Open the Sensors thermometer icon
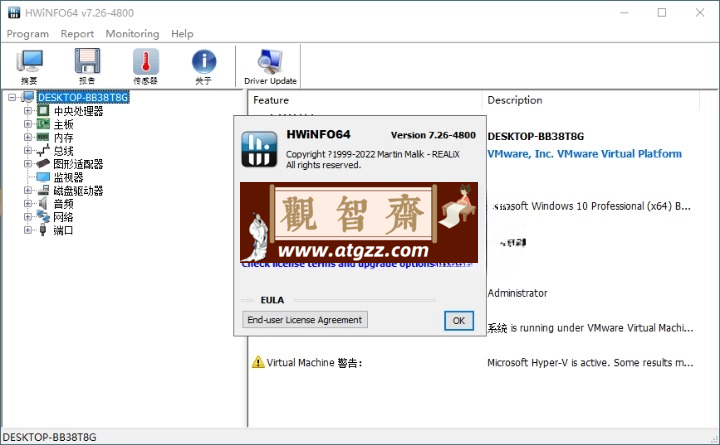 (146, 61)
